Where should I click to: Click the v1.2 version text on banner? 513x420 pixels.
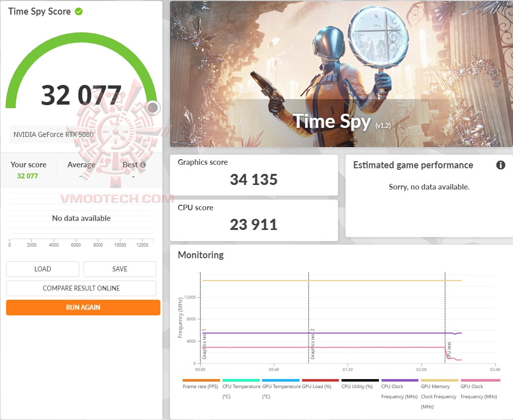[x=383, y=125]
